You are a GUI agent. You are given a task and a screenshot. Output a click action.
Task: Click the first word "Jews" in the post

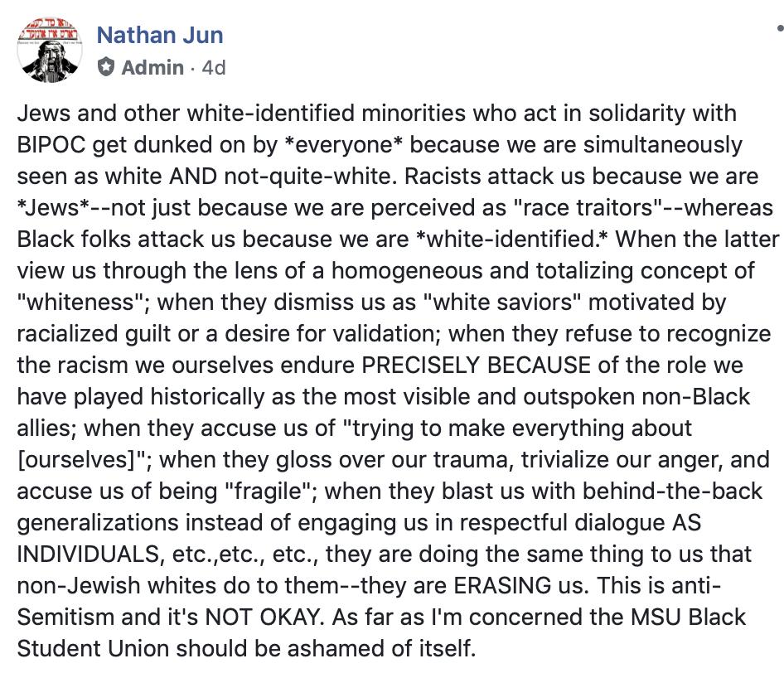pyautogui.click(x=43, y=113)
